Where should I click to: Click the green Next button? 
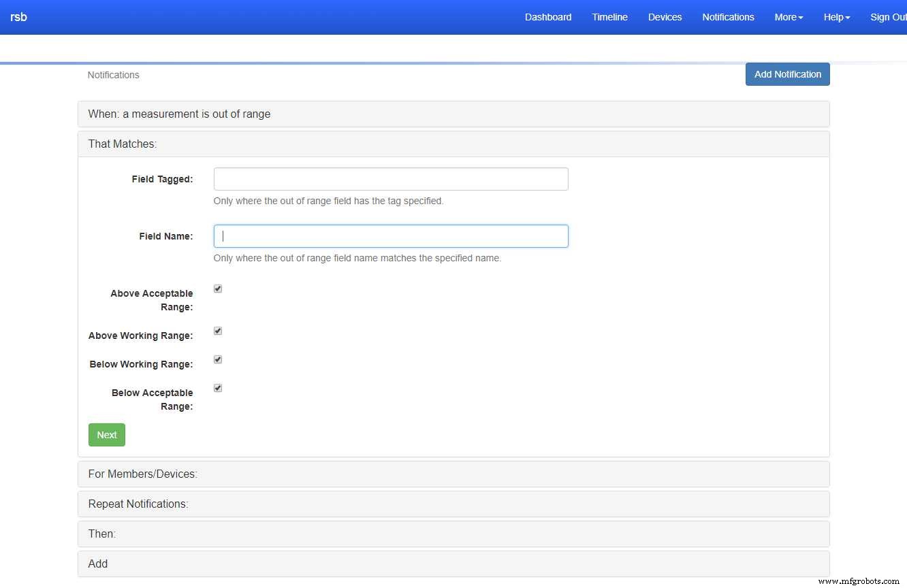(107, 435)
